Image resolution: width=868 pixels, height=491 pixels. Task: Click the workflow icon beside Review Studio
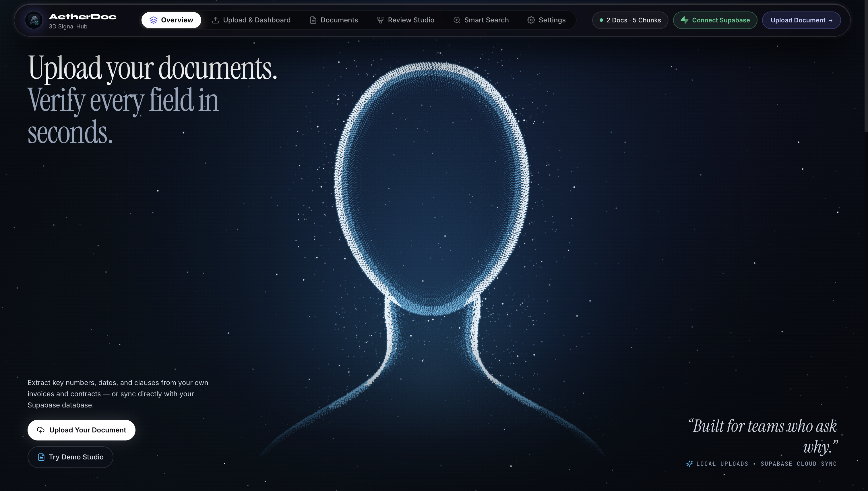click(x=380, y=20)
